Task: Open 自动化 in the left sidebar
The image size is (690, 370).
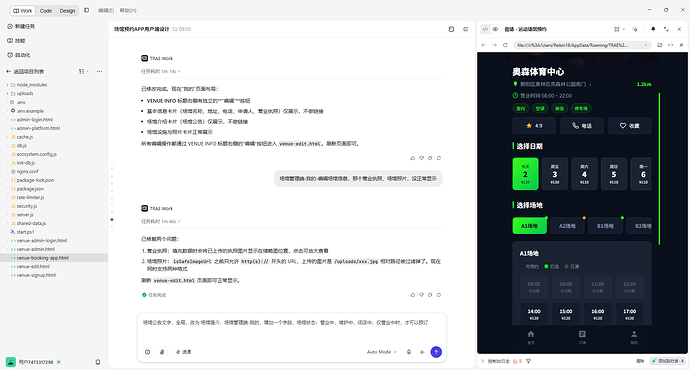Action: click(x=19, y=55)
